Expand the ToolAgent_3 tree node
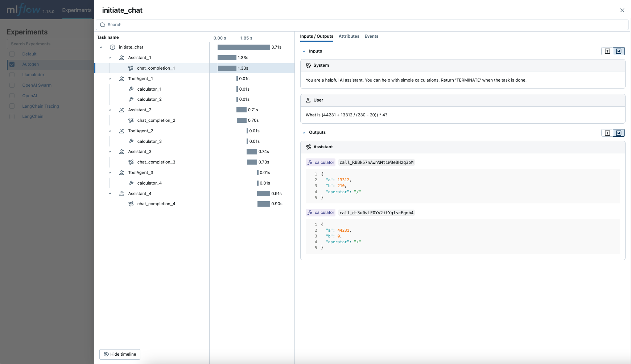This screenshot has height=364, width=631. 110,172
